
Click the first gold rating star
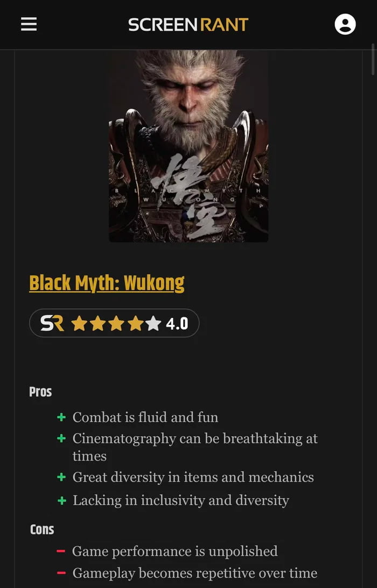80,323
